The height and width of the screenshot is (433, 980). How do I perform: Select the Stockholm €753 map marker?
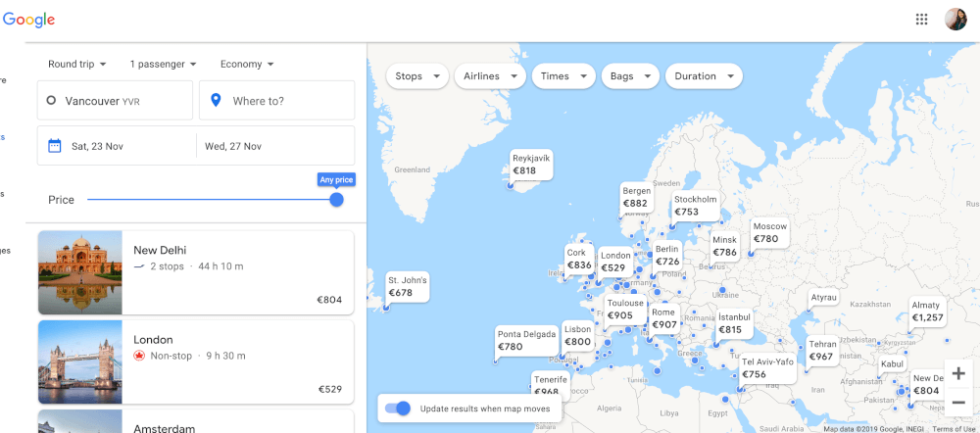tap(695, 206)
